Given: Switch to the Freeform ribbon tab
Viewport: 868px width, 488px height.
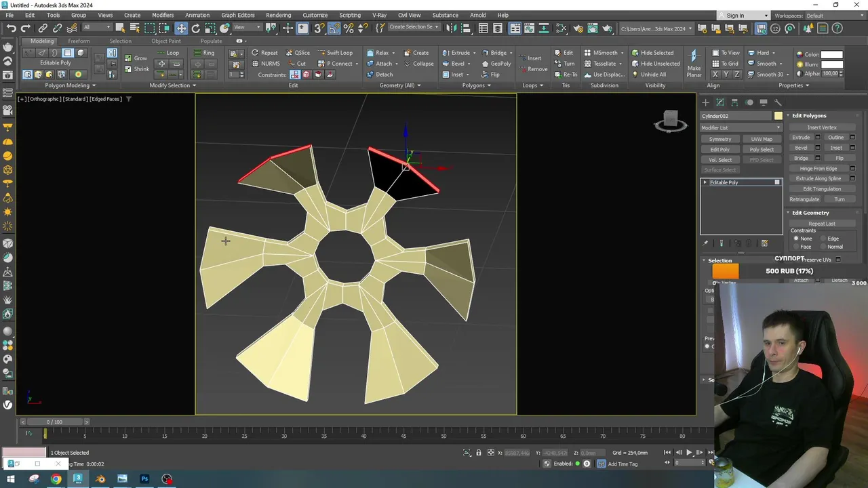Looking at the screenshot, I should [79, 41].
